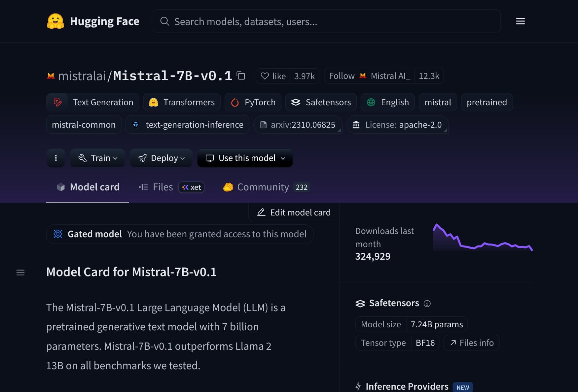Click the English language globe icon

coord(371,102)
